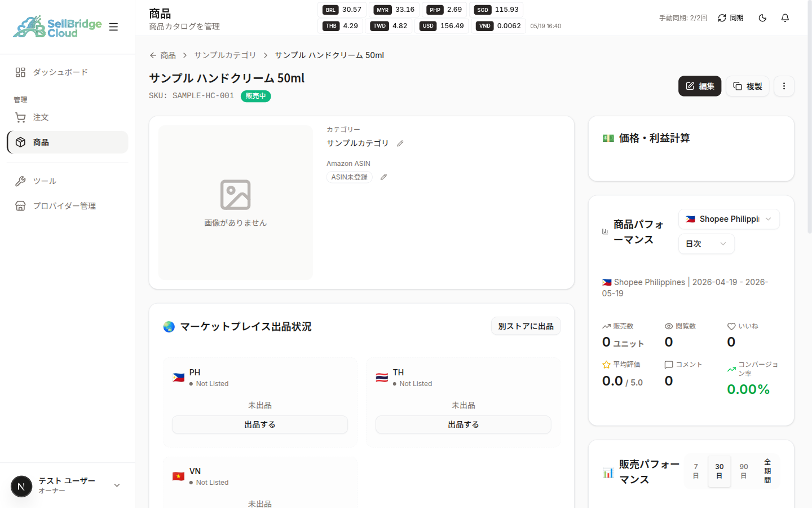Click the comment icon beside コメント
The width and height of the screenshot is (812, 508).
point(669,365)
